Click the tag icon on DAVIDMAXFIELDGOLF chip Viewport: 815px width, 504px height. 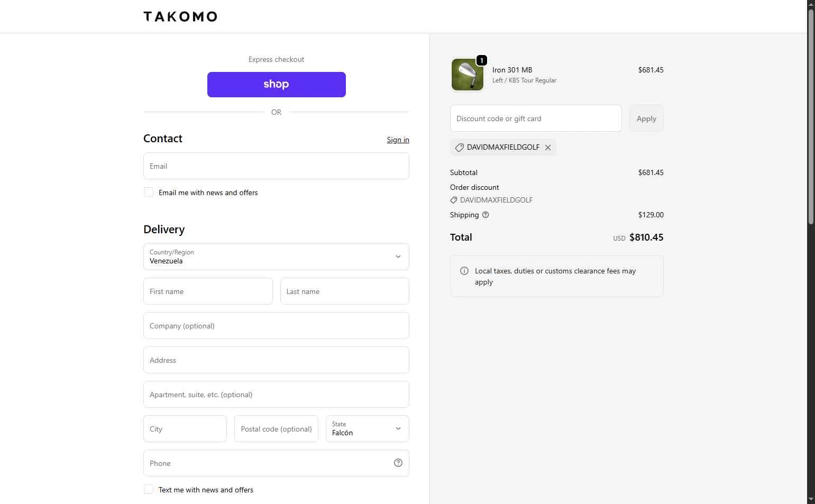click(459, 148)
